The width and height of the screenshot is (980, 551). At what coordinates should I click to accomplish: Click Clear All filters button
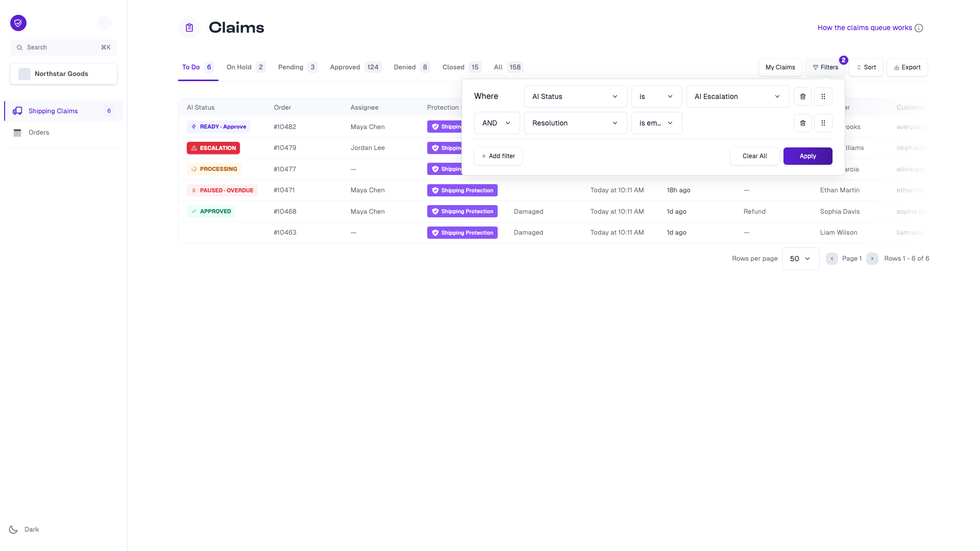click(754, 156)
